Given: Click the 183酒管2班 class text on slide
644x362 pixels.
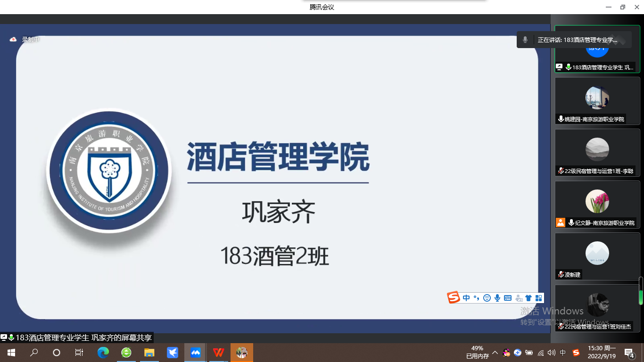Looking at the screenshot, I should point(275,256).
